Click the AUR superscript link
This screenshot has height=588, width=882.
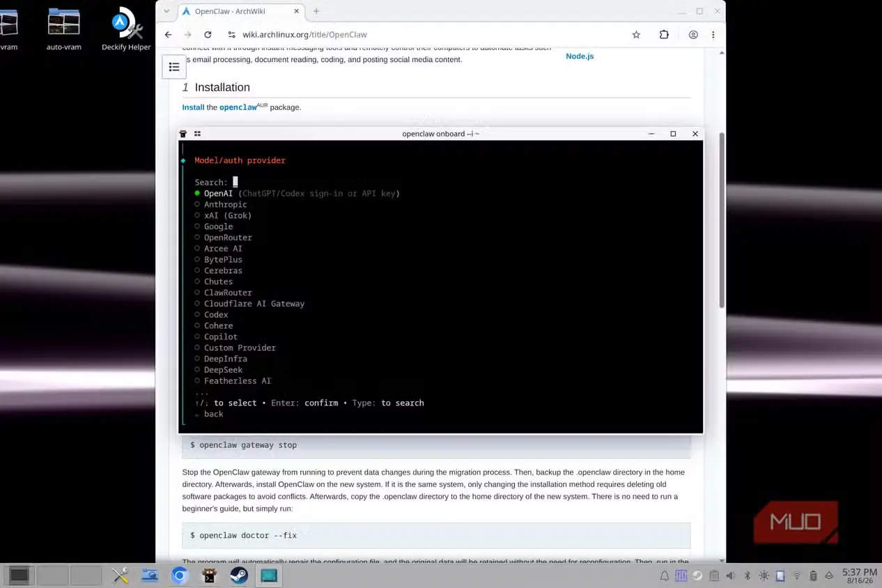(262, 105)
